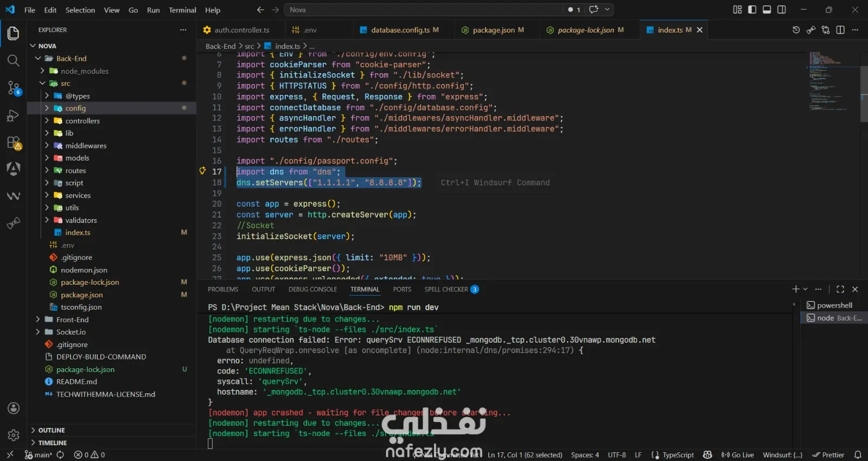Open the Search view icon

[14, 60]
